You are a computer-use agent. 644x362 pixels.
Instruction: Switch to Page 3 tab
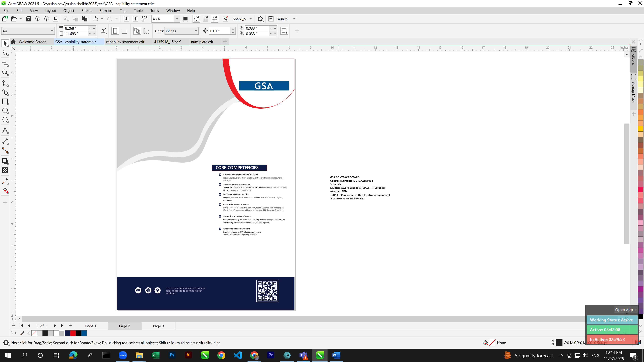tap(158, 326)
